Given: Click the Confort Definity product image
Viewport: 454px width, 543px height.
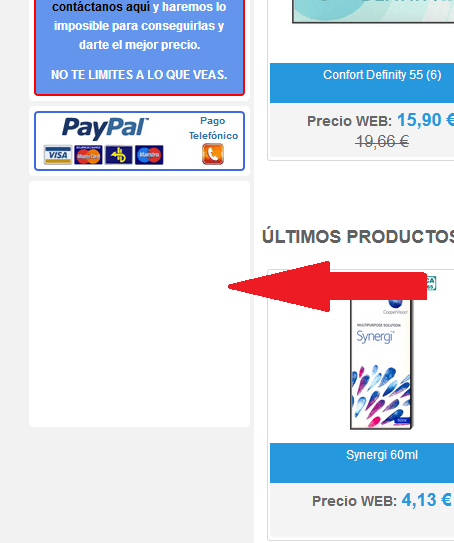Looking at the screenshot, I should click(x=373, y=11).
